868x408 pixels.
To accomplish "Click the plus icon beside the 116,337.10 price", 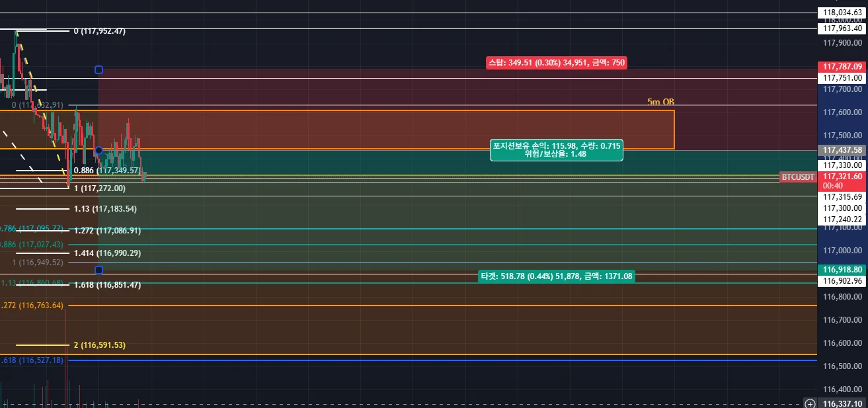I will coord(810,403).
